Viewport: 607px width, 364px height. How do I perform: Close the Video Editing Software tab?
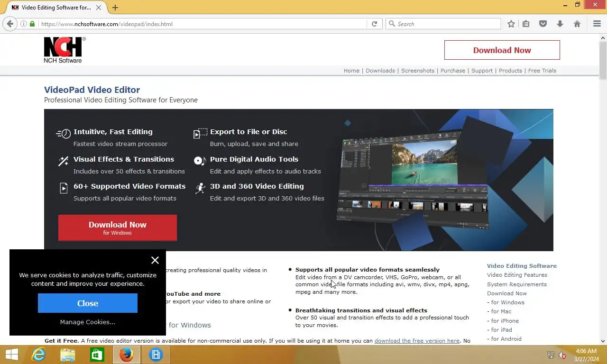[99, 8]
